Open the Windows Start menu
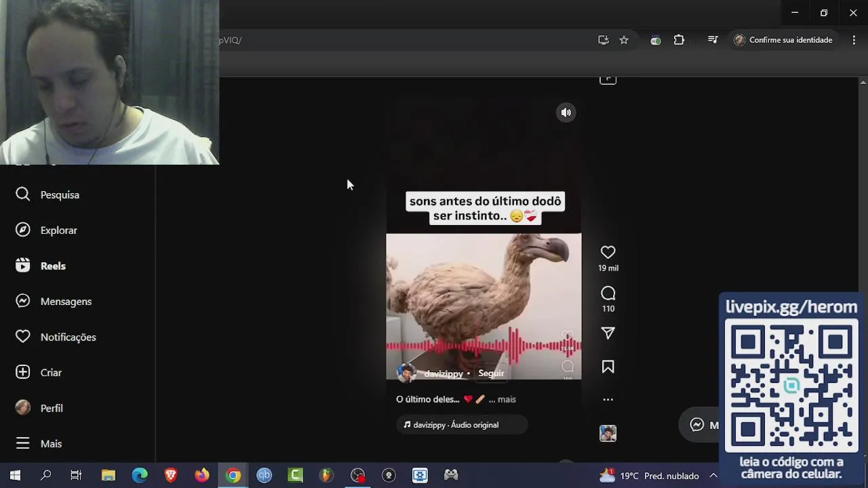 click(x=15, y=476)
